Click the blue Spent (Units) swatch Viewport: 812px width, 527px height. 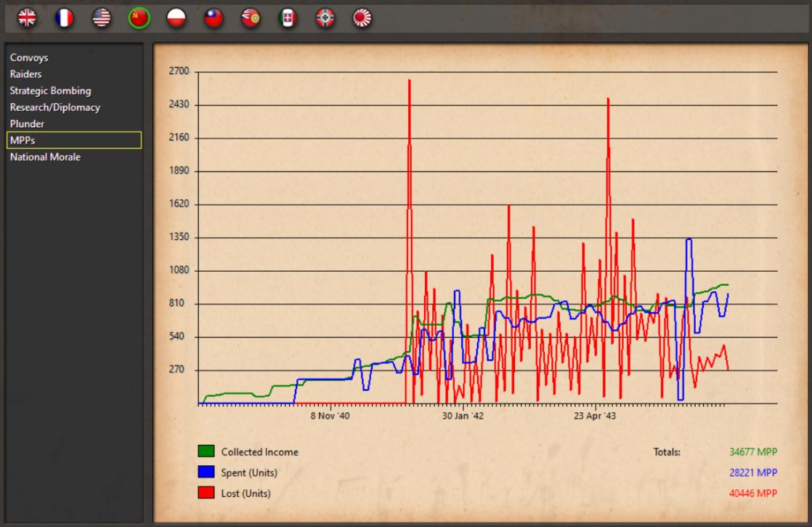[x=206, y=472]
